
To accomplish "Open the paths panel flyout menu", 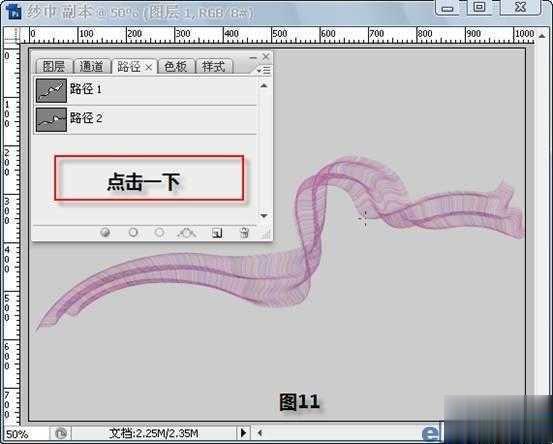I will [x=264, y=71].
